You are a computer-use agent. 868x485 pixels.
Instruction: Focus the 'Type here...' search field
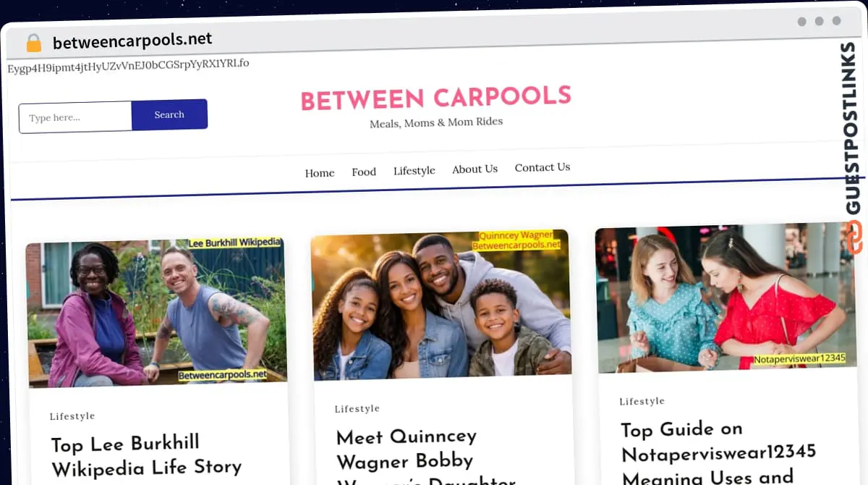75,117
